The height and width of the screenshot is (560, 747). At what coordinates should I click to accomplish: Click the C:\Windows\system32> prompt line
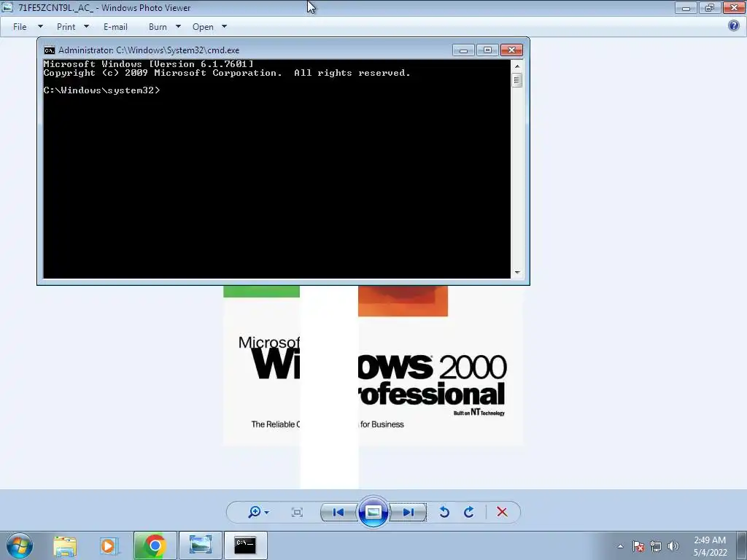tap(102, 90)
